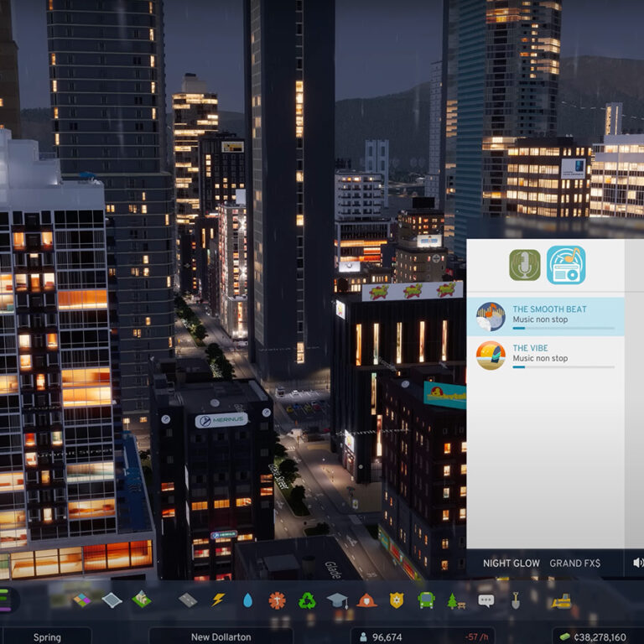This screenshot has height=644, width=644.
Task: Open the Fire & Rescue helmet menu
Action: coord(366,600)
